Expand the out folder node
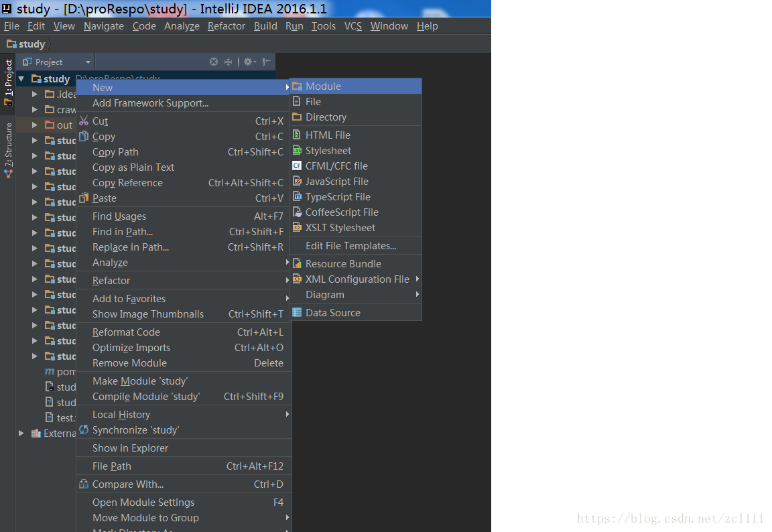The width and height of the screenshot is (772, 532). 34,125
